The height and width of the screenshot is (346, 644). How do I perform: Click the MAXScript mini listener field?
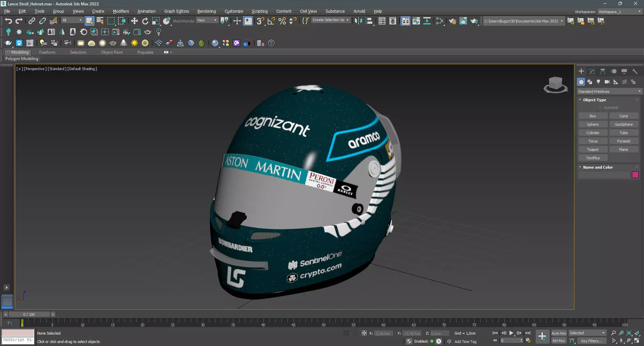point(18,340)
